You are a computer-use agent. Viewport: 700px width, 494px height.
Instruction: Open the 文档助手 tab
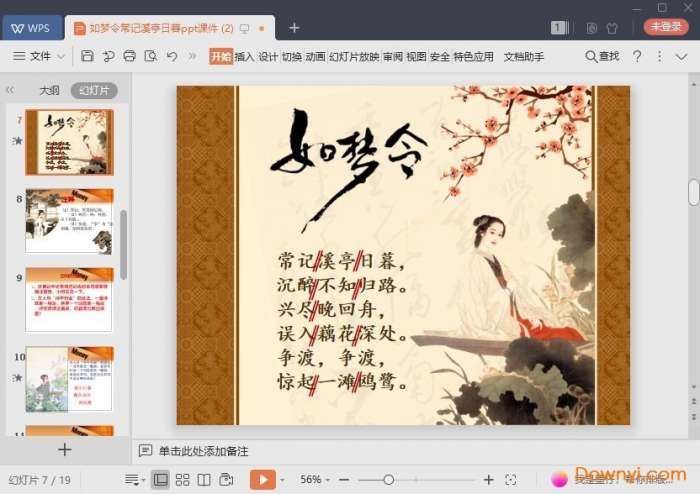(524, 57)
